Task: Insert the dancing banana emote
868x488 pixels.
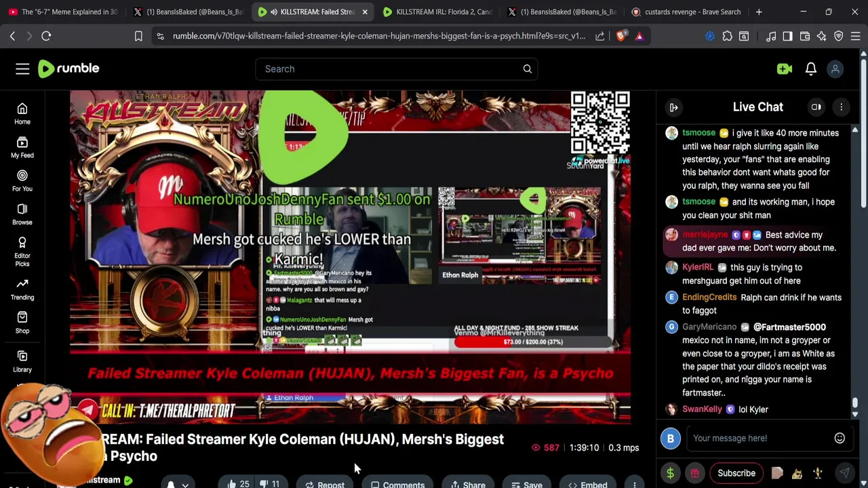Action: (x=818, y=473)
